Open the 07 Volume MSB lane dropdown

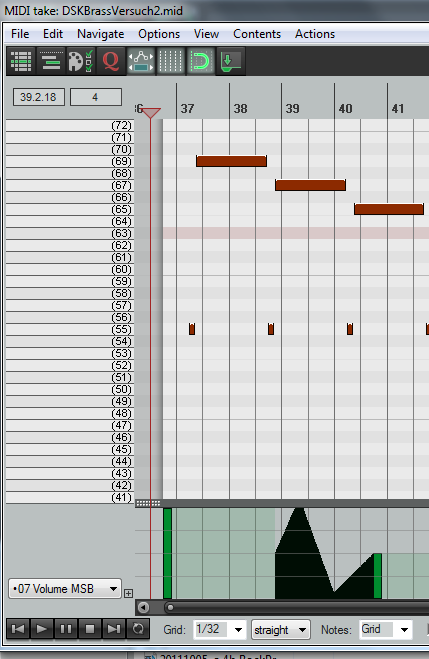(x=65, y=589)
